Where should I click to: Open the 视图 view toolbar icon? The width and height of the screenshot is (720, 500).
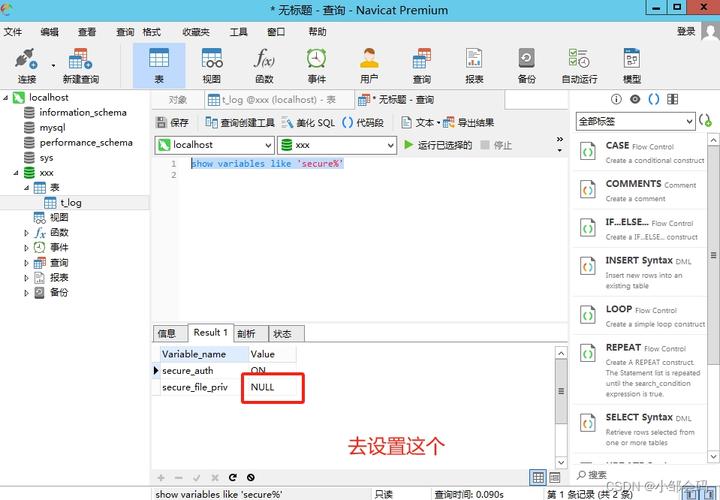pyautogui.click(x=212, y=66)
